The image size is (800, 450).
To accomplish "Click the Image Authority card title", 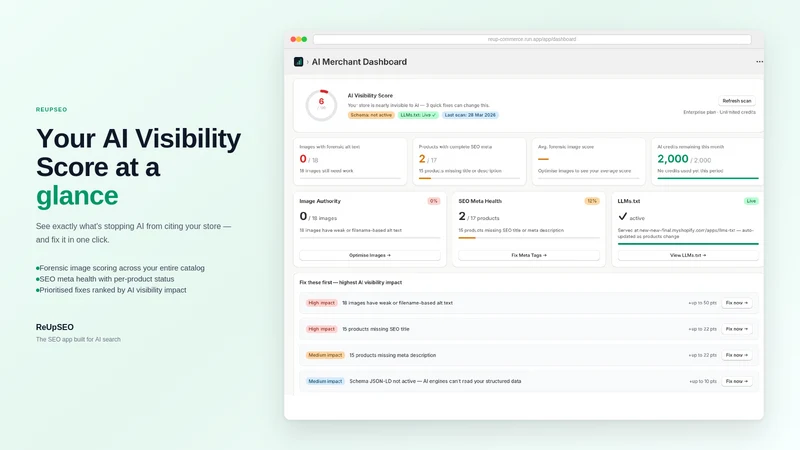I will coord(320,201).
